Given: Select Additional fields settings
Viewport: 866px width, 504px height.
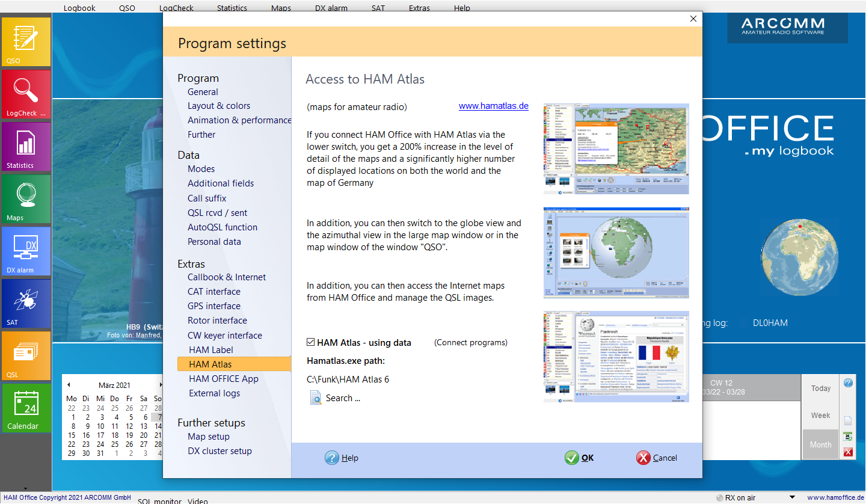Looking at the screenshot, I should 221,183.
